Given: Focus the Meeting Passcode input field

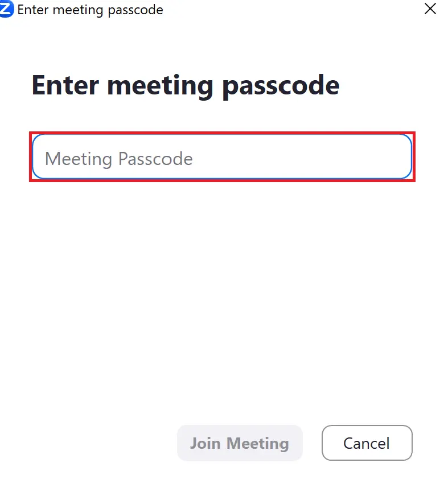Looking at the screenshot, I should (222, 157).
